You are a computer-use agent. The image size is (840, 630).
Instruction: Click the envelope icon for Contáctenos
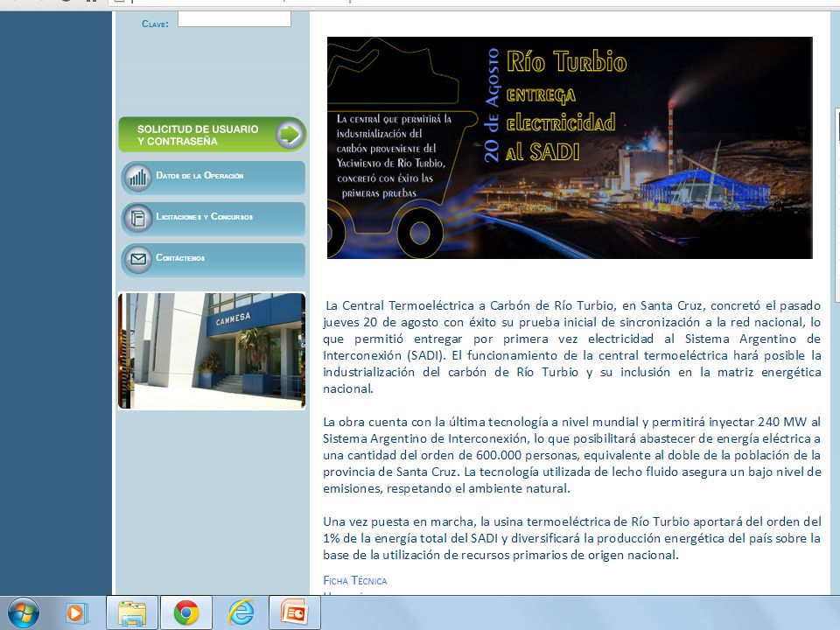tap(137, 259)
